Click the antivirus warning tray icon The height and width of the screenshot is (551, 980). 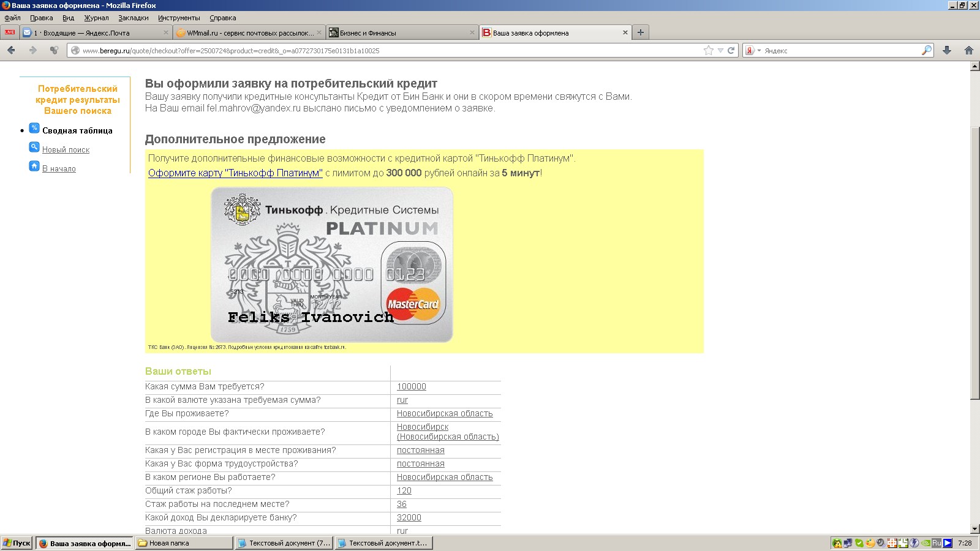(x=837, y=543)
